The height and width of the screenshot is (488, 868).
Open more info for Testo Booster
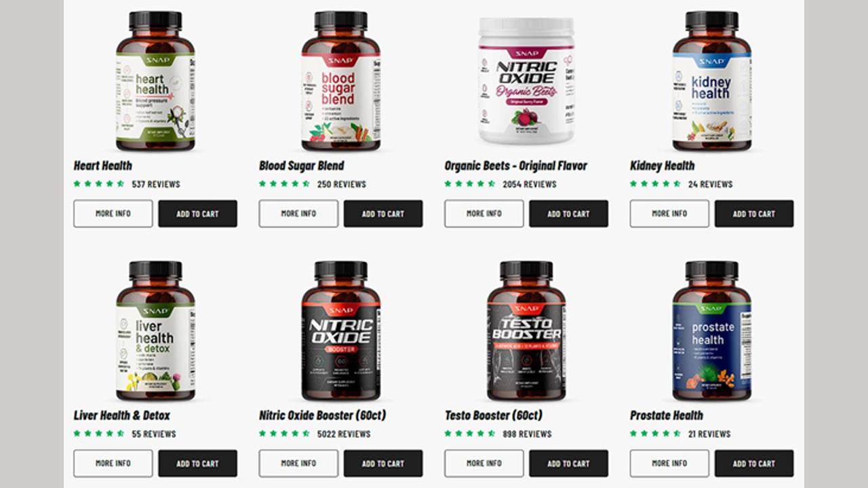[484, 464]
